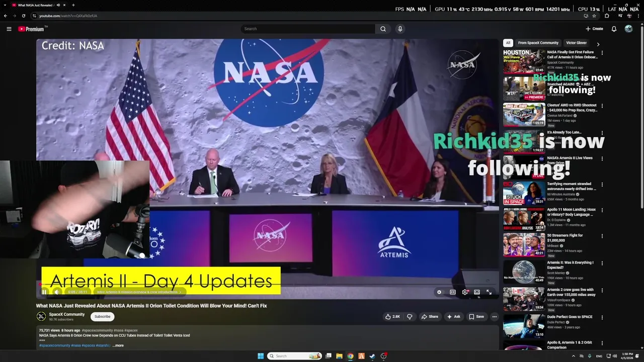Select the From SpaceX Community chip
The height and width of the screenshot is (362, 644).
point(538,43)
